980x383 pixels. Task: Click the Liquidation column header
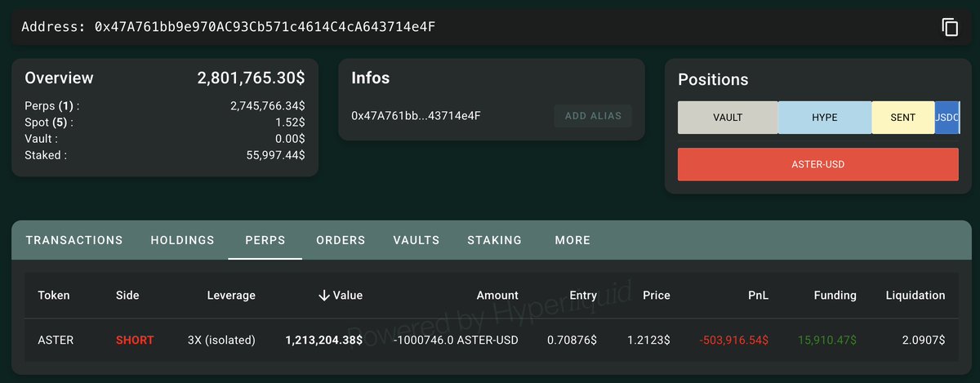(x=915, y=295)
